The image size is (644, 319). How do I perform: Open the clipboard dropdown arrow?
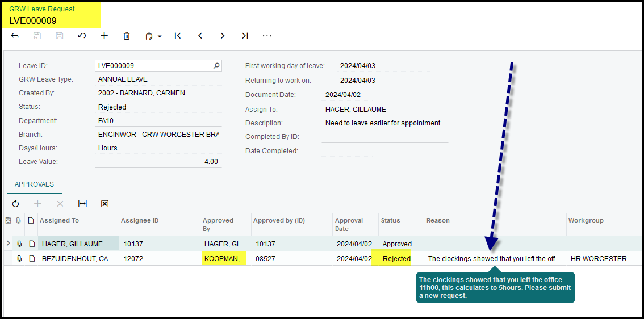coord(160,36)
